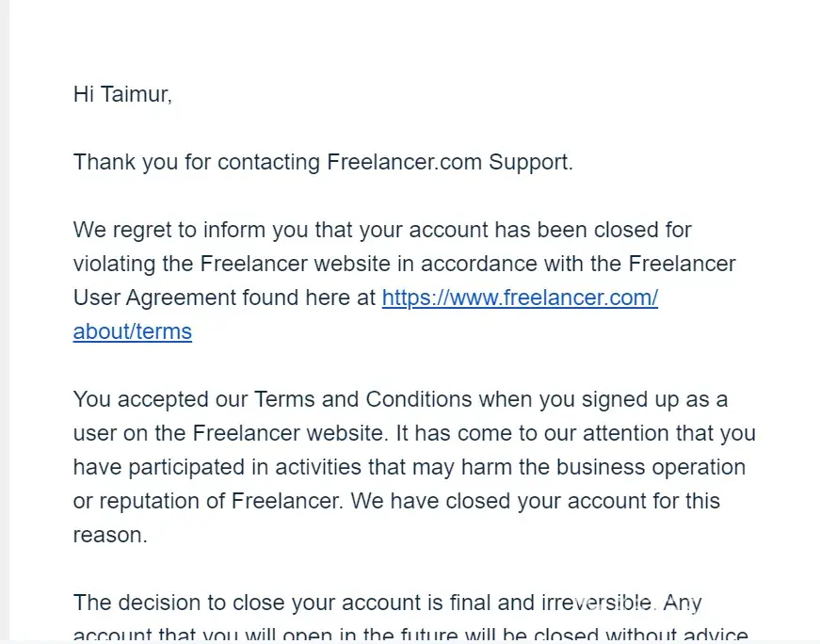
Task: Click the word "reason." ending the paragraph
Action: (110, 535)
